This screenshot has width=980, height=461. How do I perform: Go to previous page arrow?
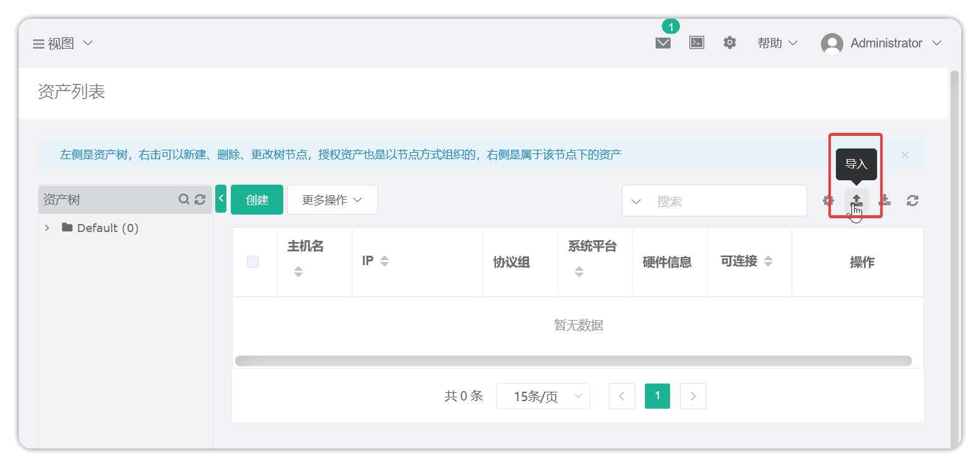[621, 396]
